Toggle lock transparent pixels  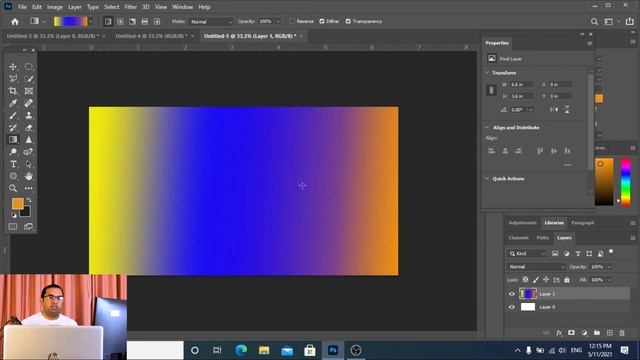point(525,280)
